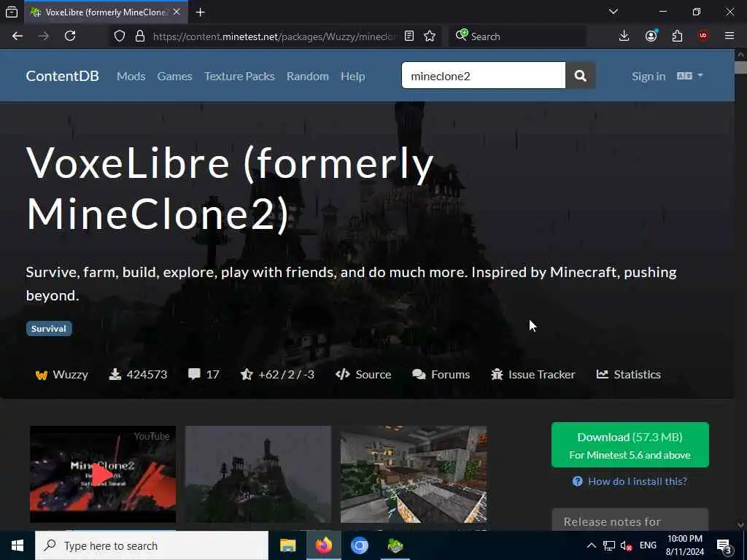Show hidden system tray icons

pyautogui.click(x=591, y=545)
